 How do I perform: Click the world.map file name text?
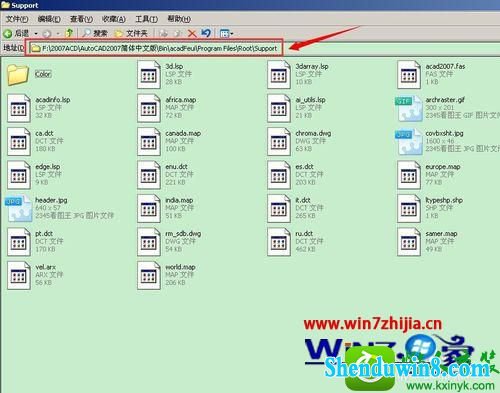pos(180,267)
